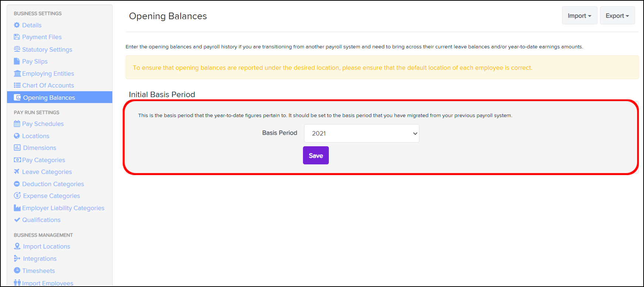The width and height of the screenshot is (644, 287).
Task: Open the Basis Period dropdown
Action: coord(361,133)
